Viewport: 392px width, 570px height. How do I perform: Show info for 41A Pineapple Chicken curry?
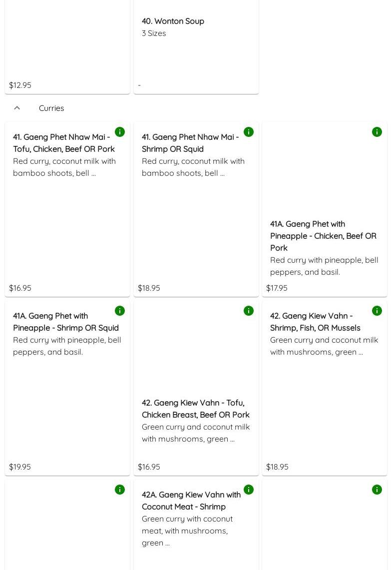[377, 132]
